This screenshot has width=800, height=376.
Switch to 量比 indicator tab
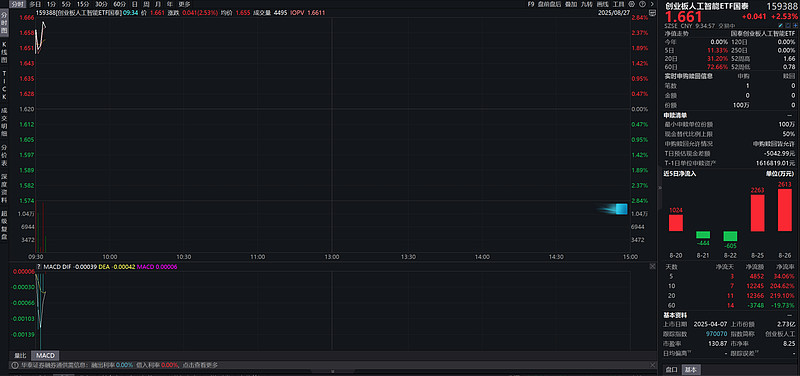point(20,355)
